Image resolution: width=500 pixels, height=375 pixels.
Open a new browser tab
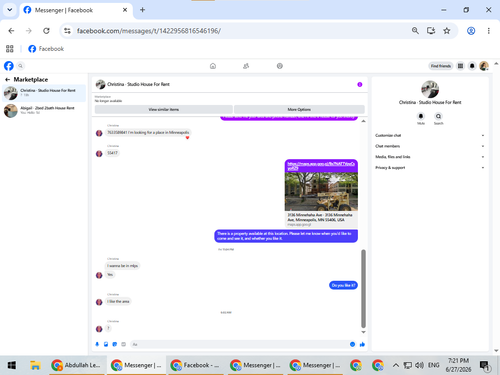pos(142,10)
